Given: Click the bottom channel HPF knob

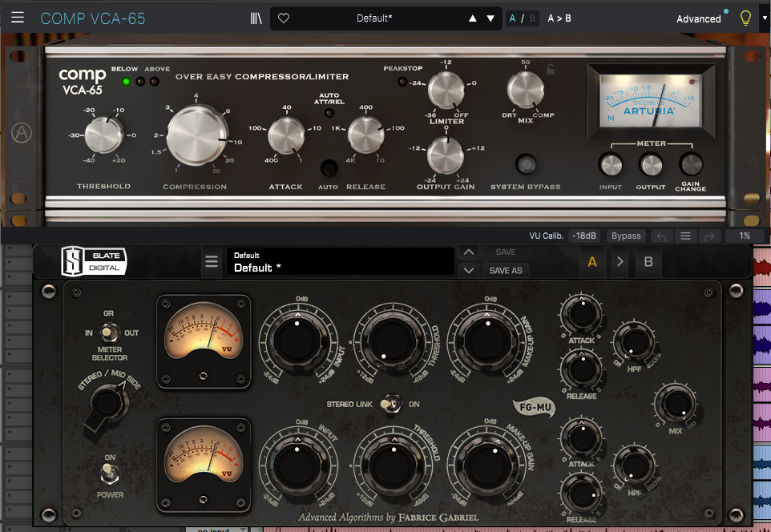Looking at the screenshot, I should tap(635, 465).
